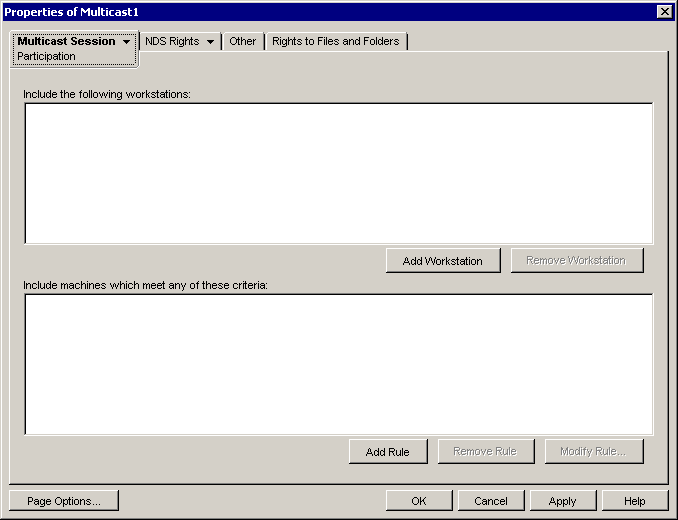Expand the NDS Rights tab dropdown arrow

point(210,42)
